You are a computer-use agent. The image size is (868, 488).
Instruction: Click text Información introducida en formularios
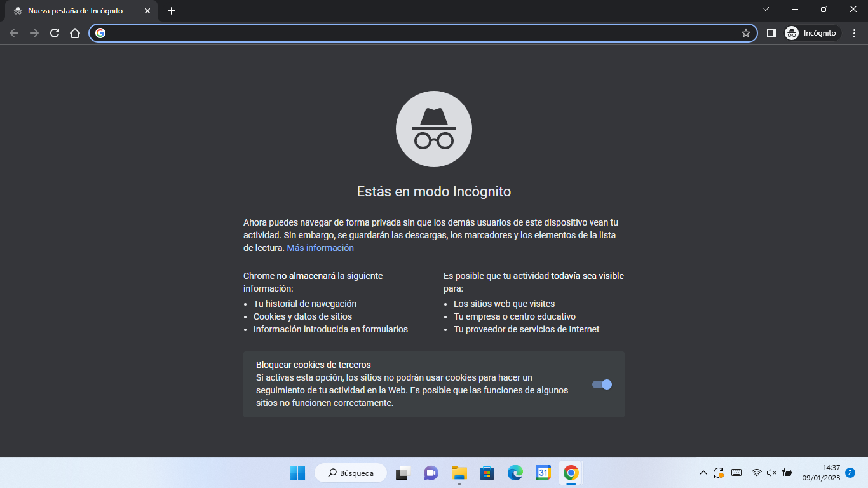click(330, 329)
